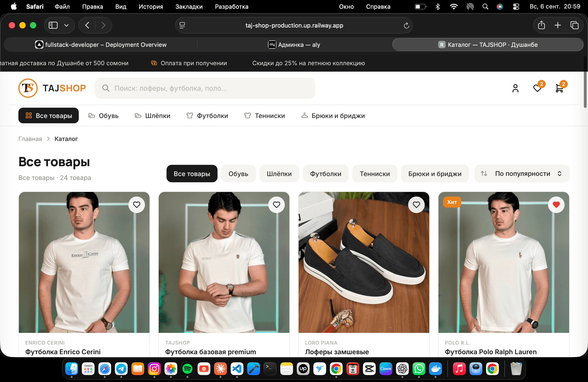Open macOS Control Center
588x382 pixels.
516,7
